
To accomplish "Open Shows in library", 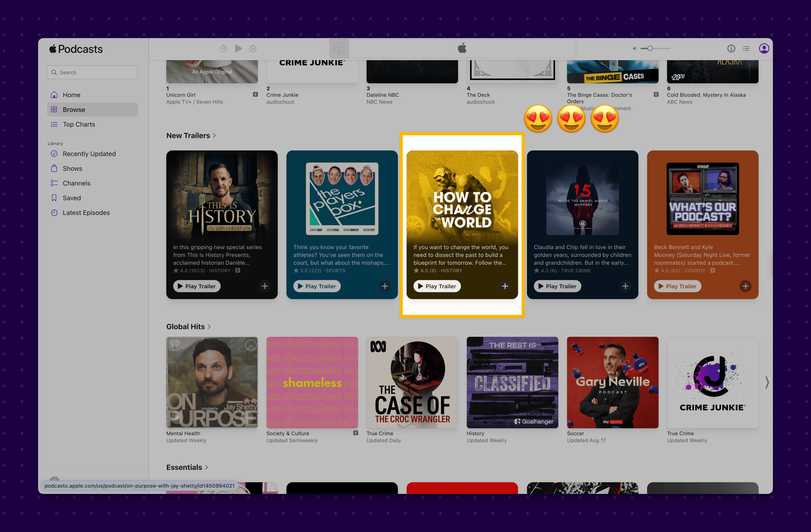I will [x=92, y=168].
